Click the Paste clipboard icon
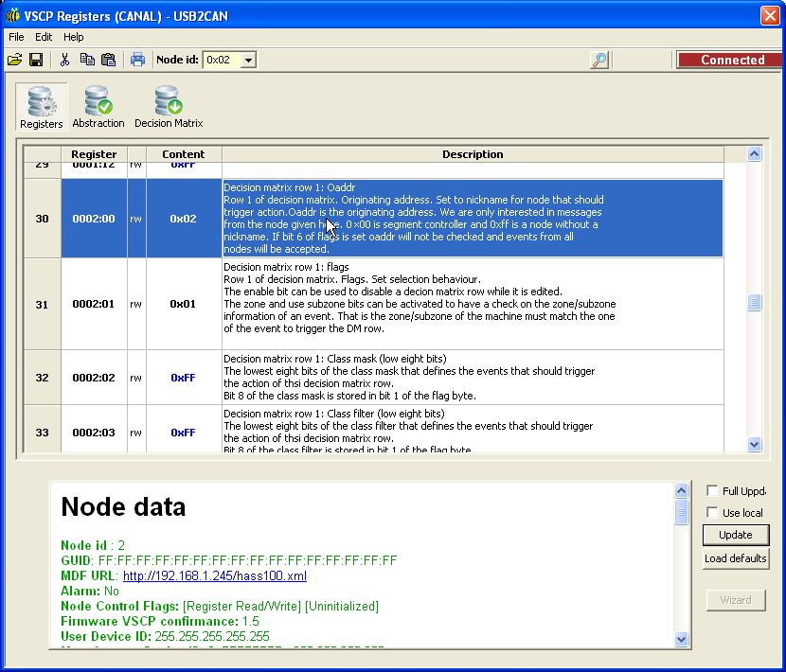Screen dimensions: 786x672 coord(108,60)
